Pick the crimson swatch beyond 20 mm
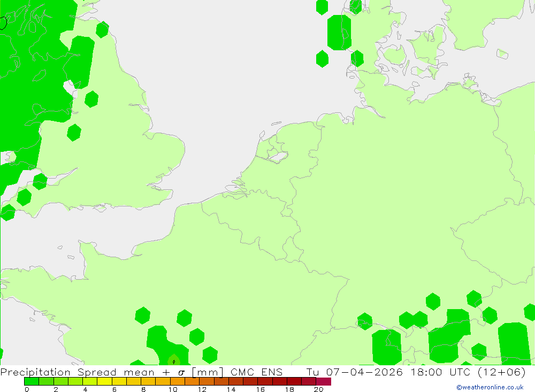Screen dimensions: 535x392 pos(324,381)
